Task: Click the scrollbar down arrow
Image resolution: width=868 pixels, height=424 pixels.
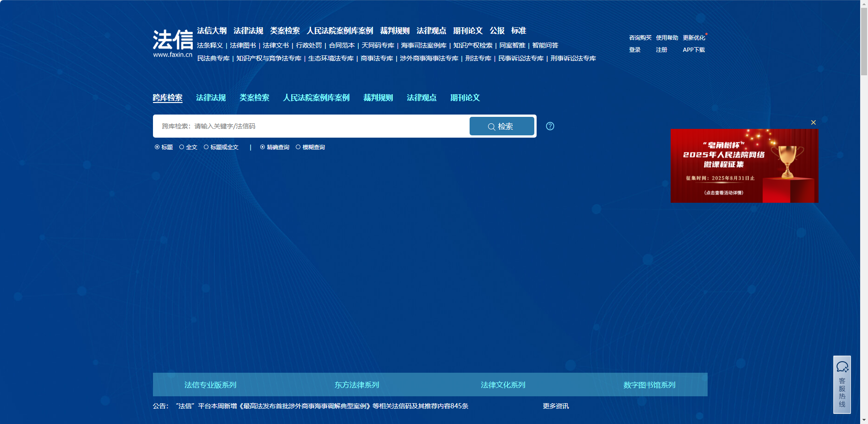Action: (x=864, y=420)
